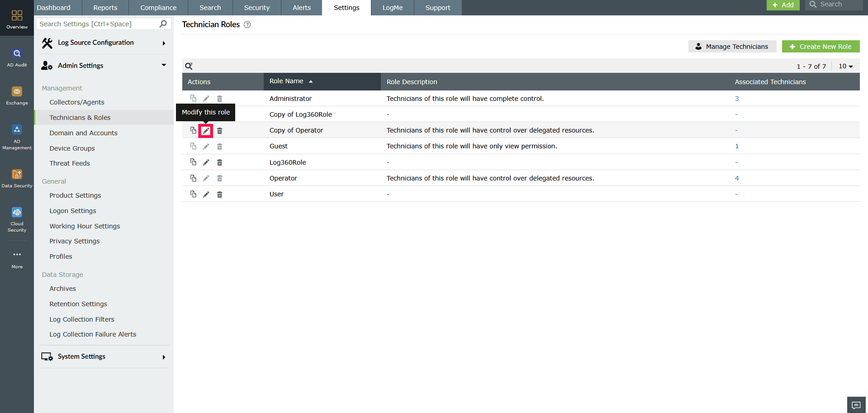
Task: Open the rows-per-page 10 dropdown
Action: point(845,66)
